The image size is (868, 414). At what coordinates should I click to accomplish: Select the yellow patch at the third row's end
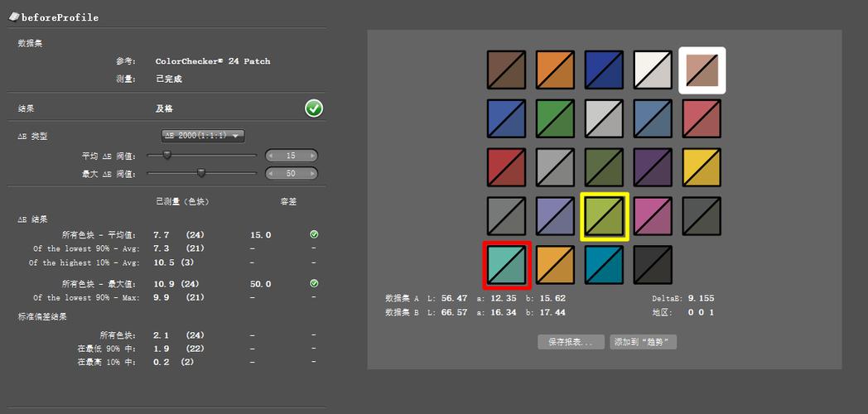pos(702,167)
